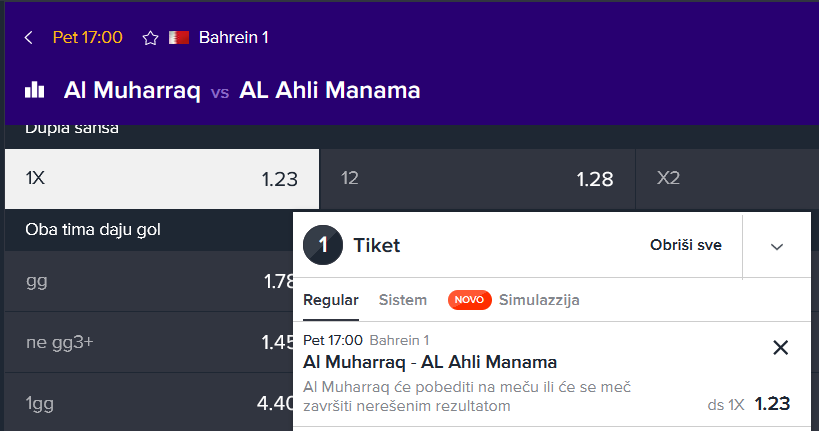Click the Bahrein flag icon
819x431 pixels.
click(179, 38)
